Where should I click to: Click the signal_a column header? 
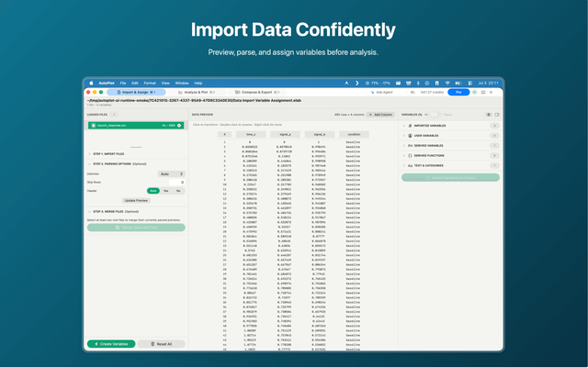pyautogui.click(x=285, y=134)
